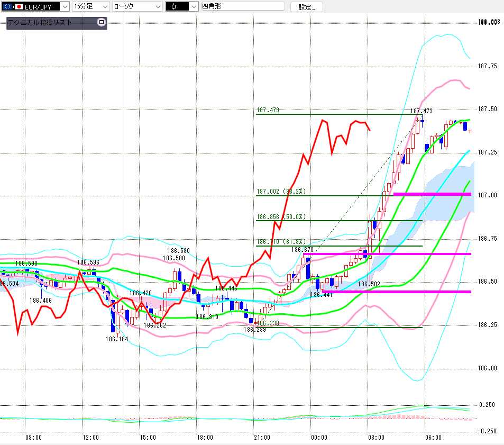Expand the candle color dropdown arrow

tap(194, 6)
